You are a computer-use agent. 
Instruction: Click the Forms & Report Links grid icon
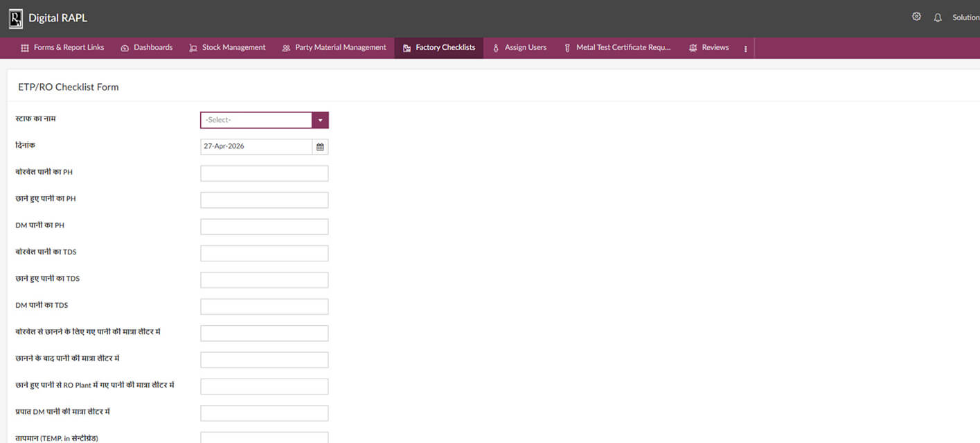pyautogui.click(x=25, y=48)
